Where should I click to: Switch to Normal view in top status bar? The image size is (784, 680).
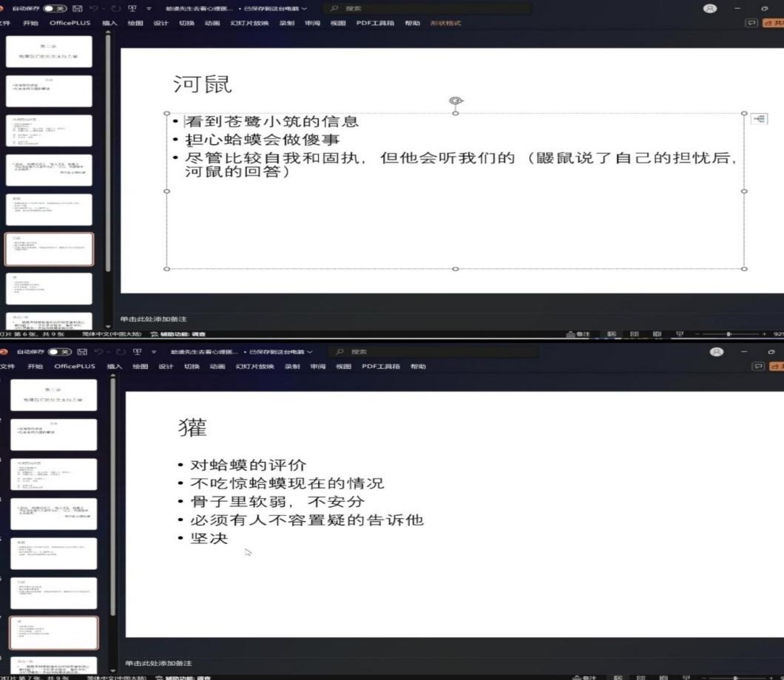pos(612,335)
